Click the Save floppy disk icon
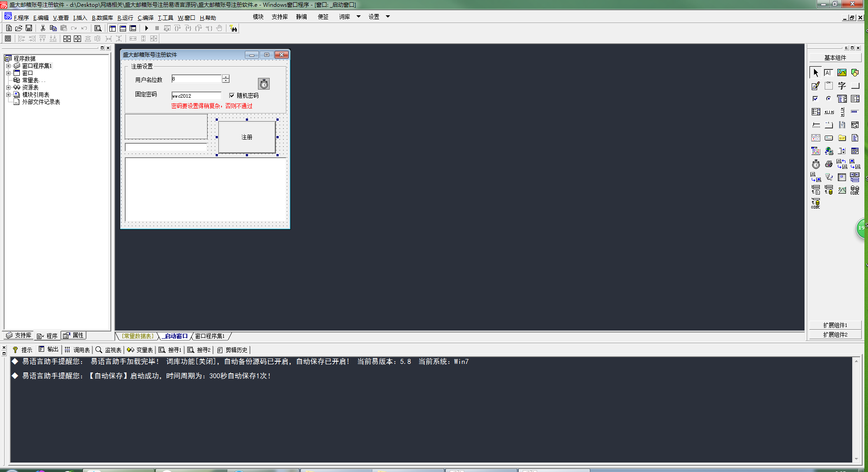The image size is (868, 472). pos(29,28)
